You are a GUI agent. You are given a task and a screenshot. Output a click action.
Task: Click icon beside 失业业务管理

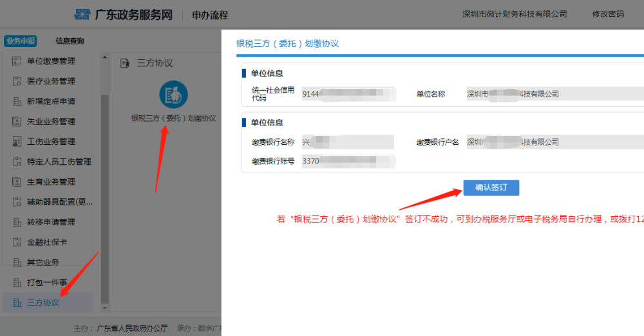(17, 122)
